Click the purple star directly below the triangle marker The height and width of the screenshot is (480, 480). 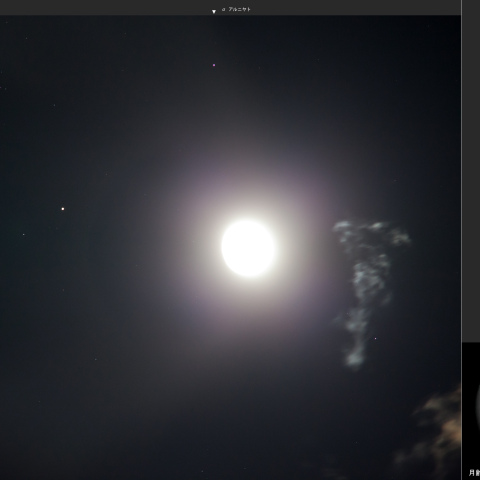214,65
